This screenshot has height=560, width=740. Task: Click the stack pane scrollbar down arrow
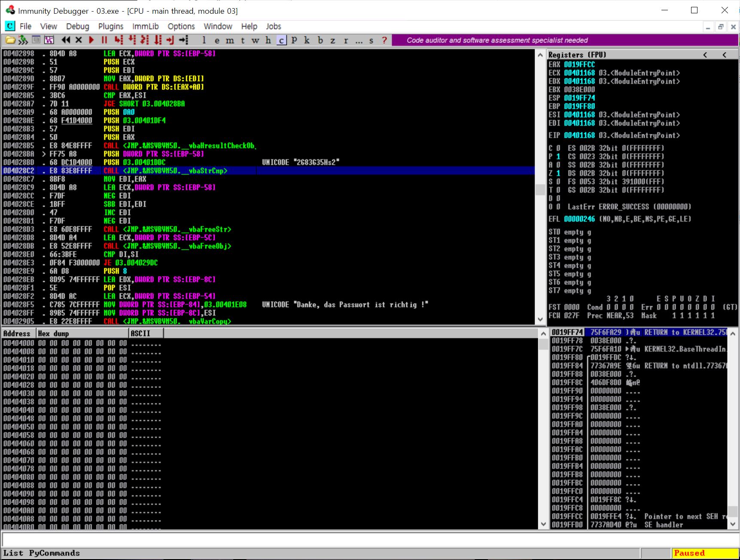click(x=733, y=524)
